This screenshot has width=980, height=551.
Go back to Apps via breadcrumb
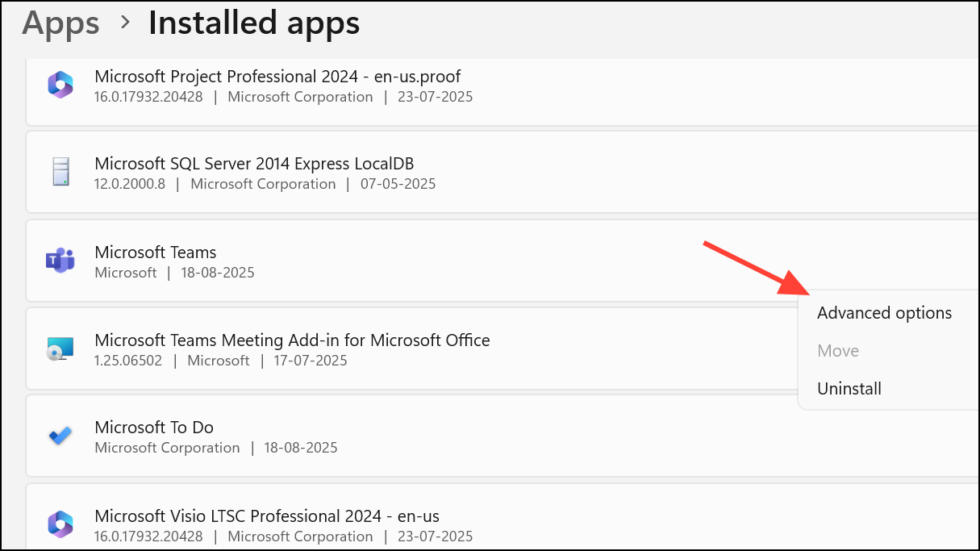tap(60, 23)
